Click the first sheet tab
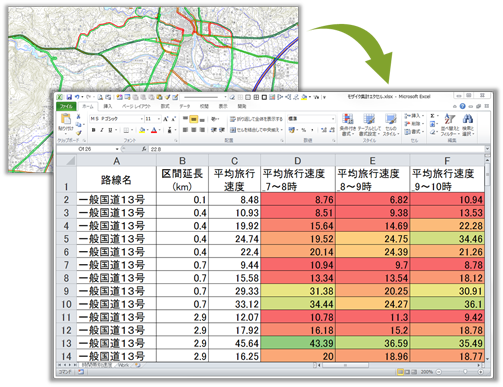The height and width of the screenshot is (387, 503). click(x=96, y=365)
